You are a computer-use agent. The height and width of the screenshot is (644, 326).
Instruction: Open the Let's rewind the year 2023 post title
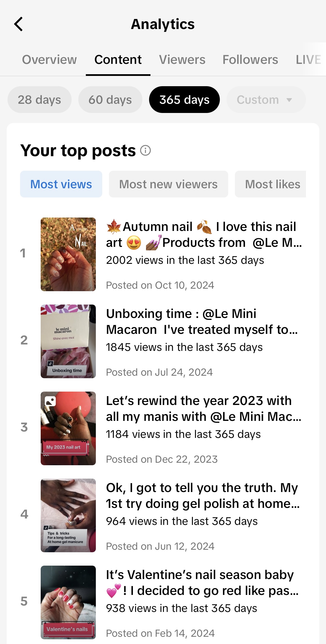click(203, 409)
